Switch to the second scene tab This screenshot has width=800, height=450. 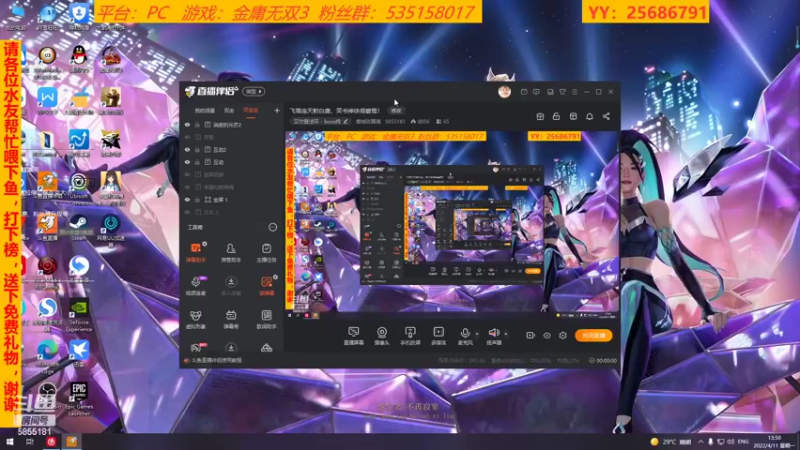pos(229,111)
